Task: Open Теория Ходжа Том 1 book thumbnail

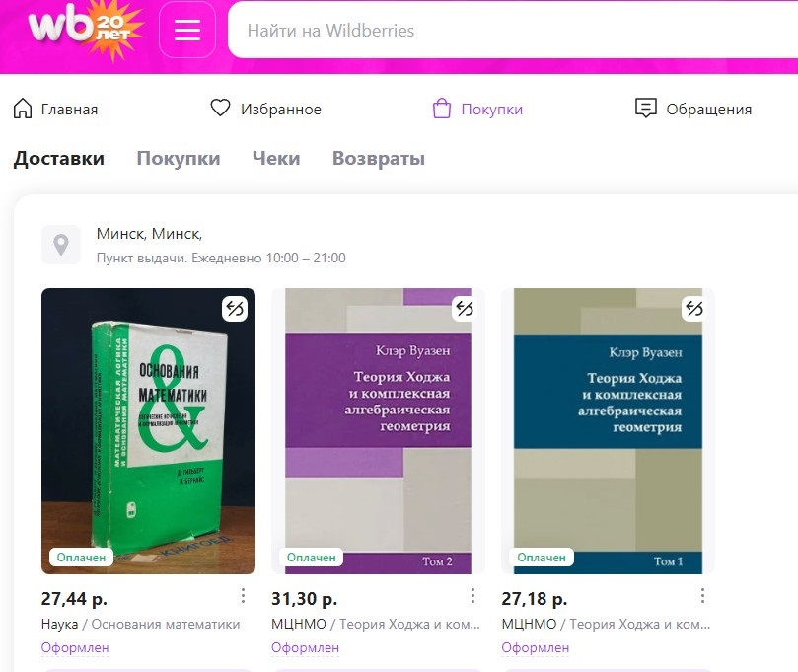Action: click(609, 431)
